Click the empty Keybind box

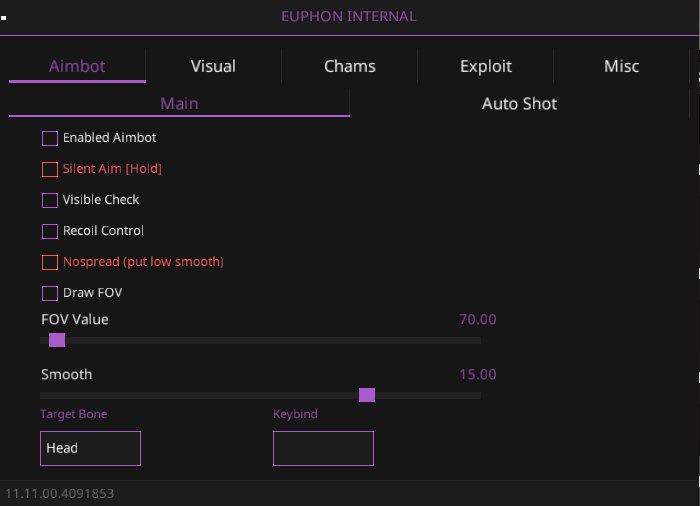click(x=323, y=448)
